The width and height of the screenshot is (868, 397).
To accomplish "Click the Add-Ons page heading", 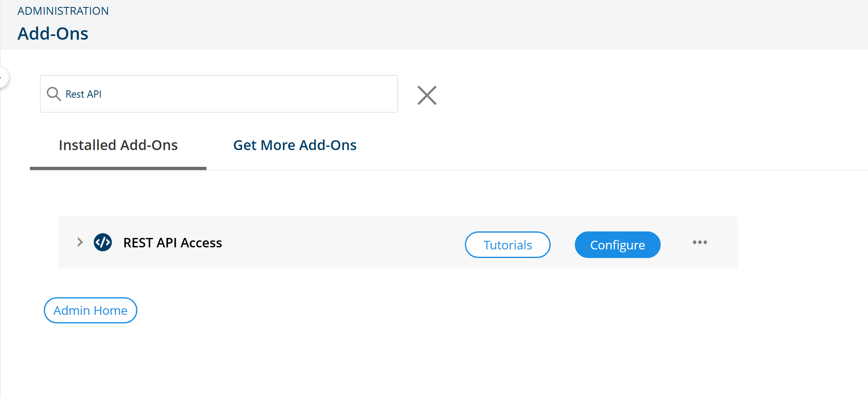I will pyautogui.click(x=53, y=34).
